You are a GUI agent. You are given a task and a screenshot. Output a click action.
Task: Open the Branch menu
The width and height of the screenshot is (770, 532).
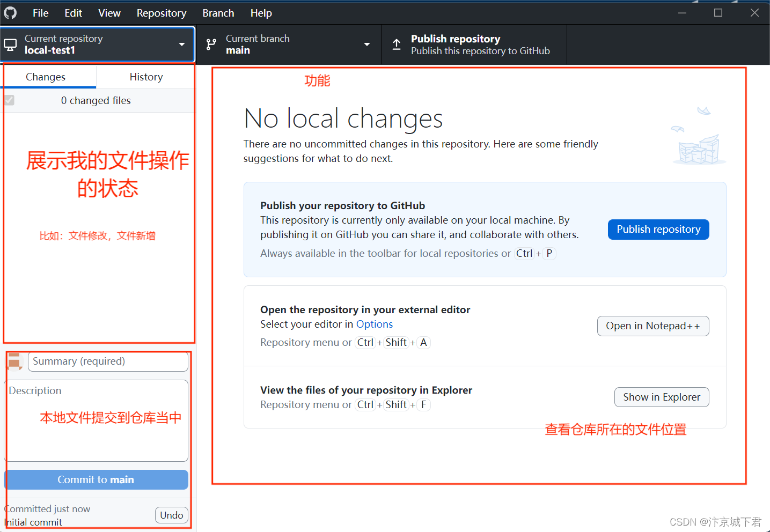(x=218, y=13)
